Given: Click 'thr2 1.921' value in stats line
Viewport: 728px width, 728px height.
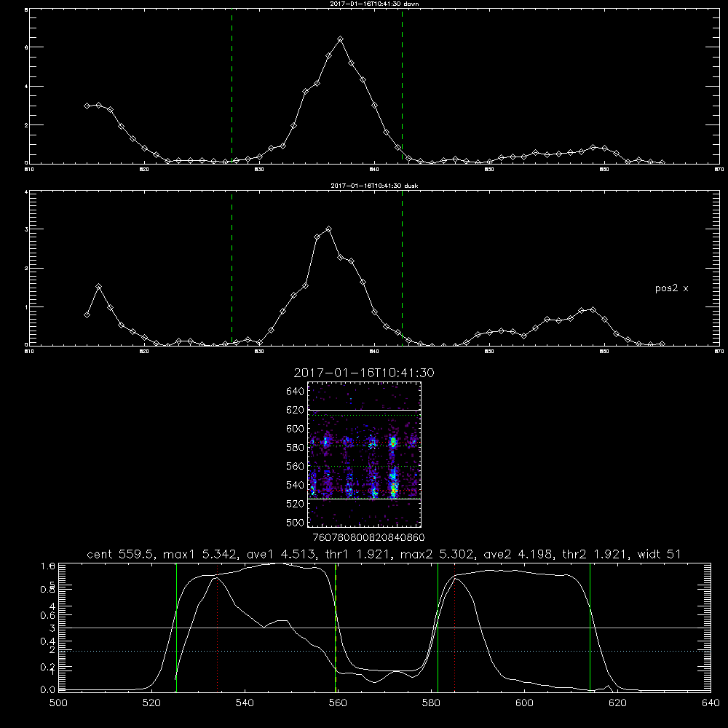Looking at the screenshot, I should tap(596, 554).
